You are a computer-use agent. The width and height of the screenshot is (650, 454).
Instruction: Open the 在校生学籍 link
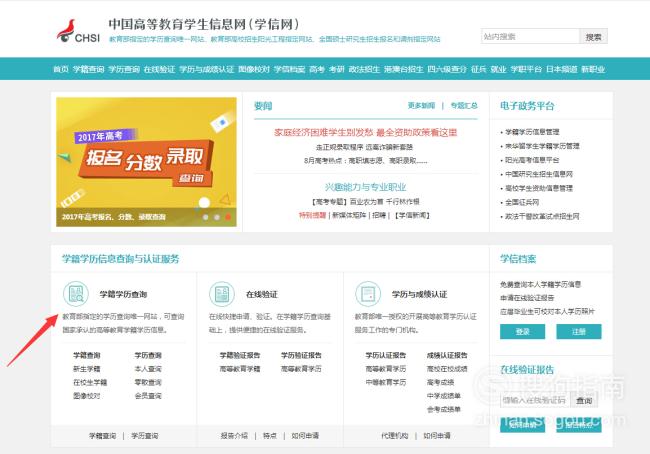click(x=90, y=382)
